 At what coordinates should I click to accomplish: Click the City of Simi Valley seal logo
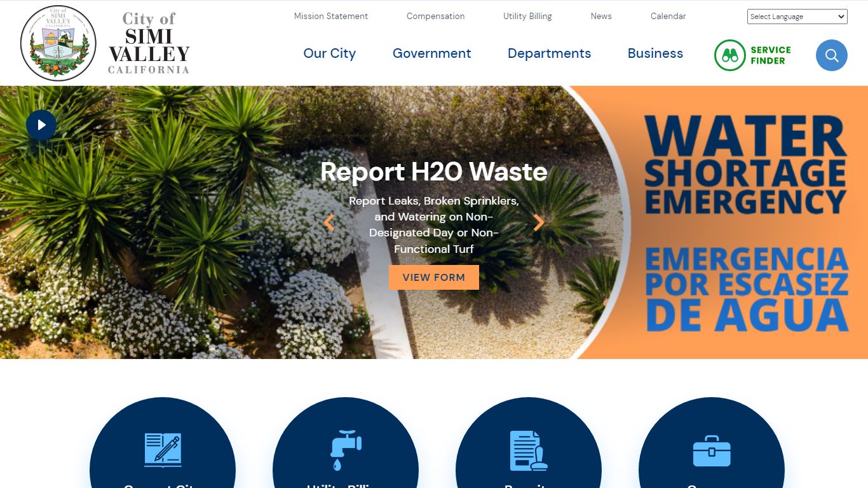(x=58, y=43)
